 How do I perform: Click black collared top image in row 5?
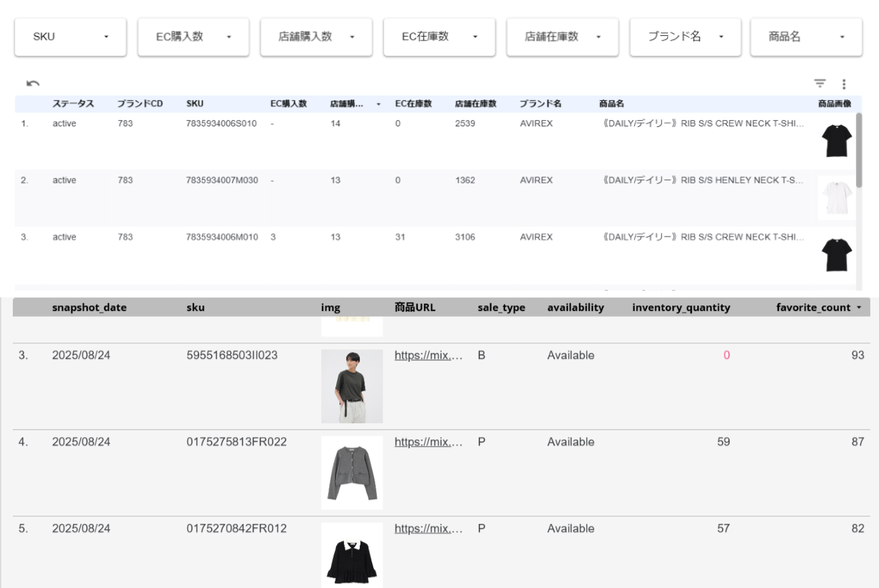click(x=352, y=555)
